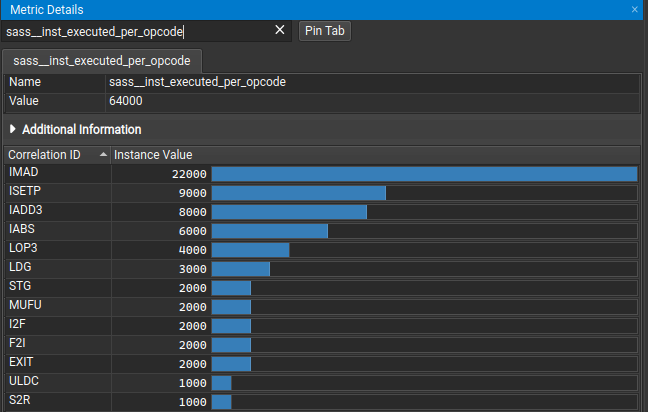Select the Name field value cell
648x412 pixels.
coord(372,82)
